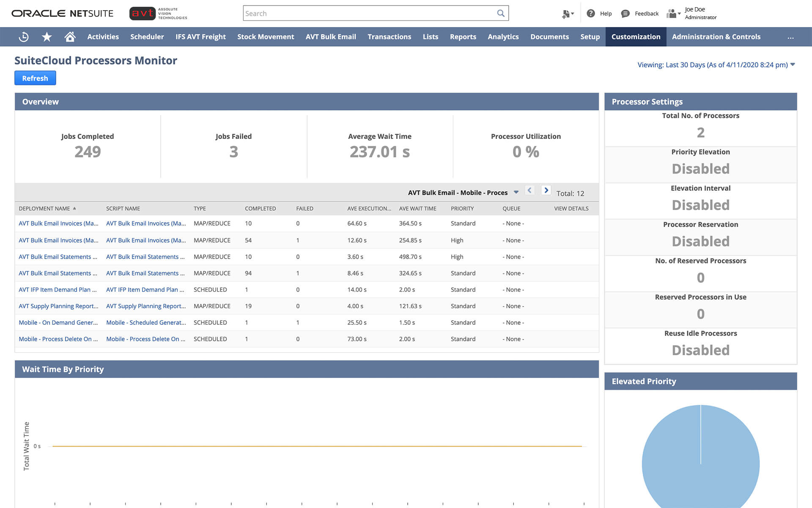
Task: Open the Reports menu
Action: pyautogui.click(x=463, y=37)
